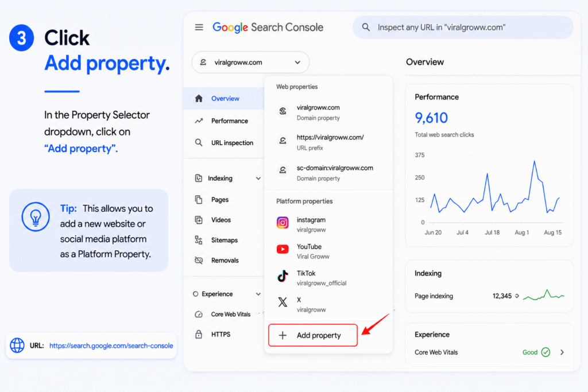Collapse the Indexing section chevron
588x392 pixels.
pos(258,178)
